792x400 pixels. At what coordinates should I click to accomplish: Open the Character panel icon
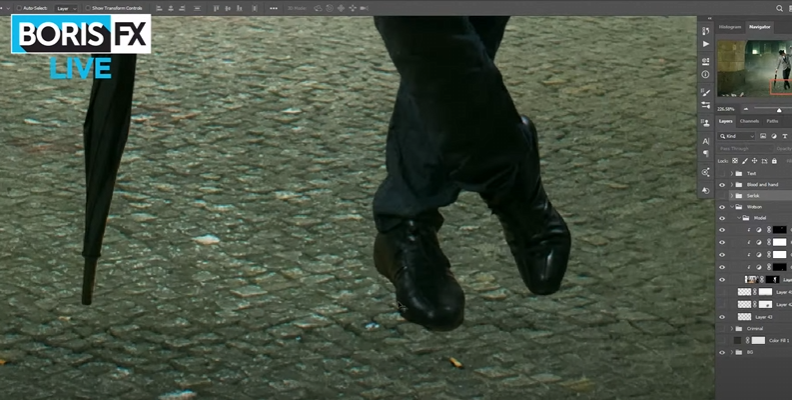706,141
